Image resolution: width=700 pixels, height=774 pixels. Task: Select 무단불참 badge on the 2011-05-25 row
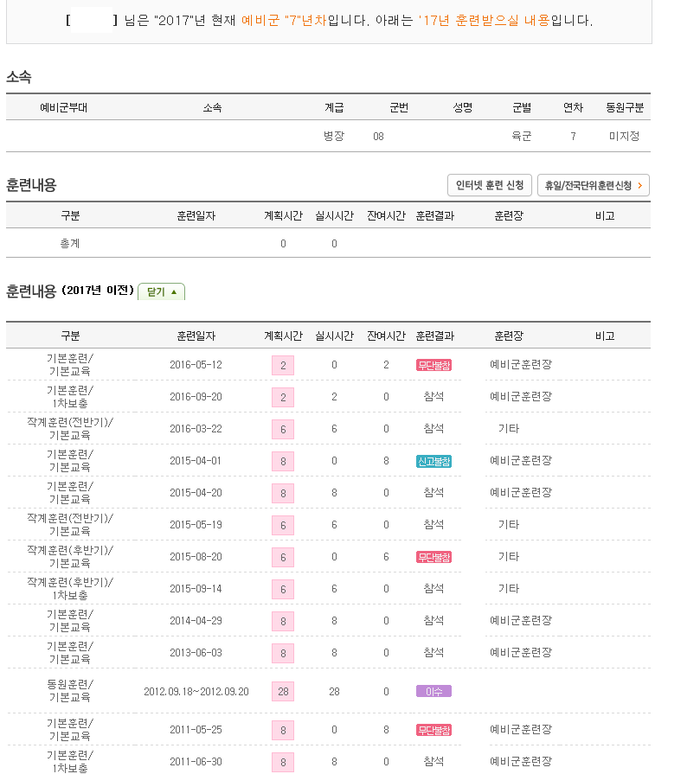point(433,730)
